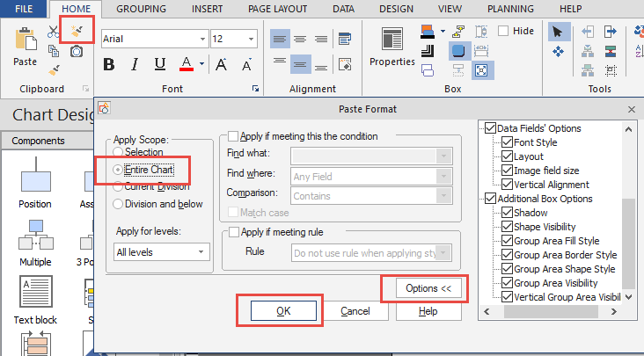
Task: Open the font size dropdown showing 12
Action: [251, 39]
